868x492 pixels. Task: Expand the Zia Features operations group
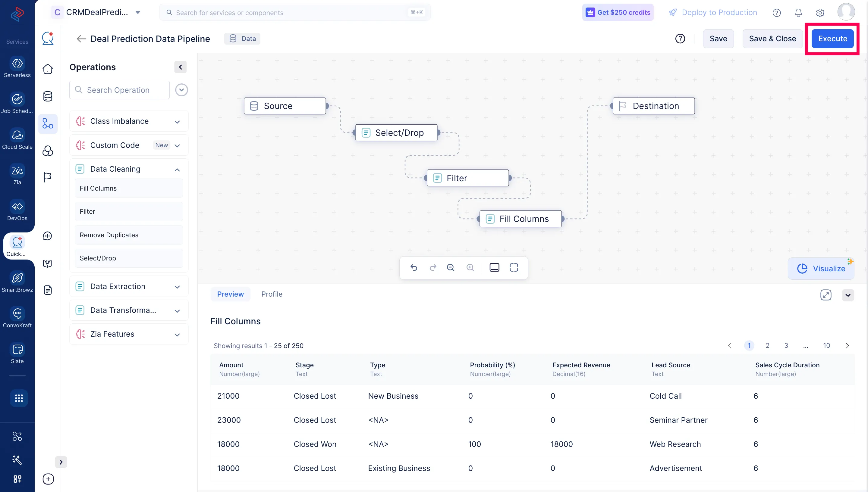(177, 334)
